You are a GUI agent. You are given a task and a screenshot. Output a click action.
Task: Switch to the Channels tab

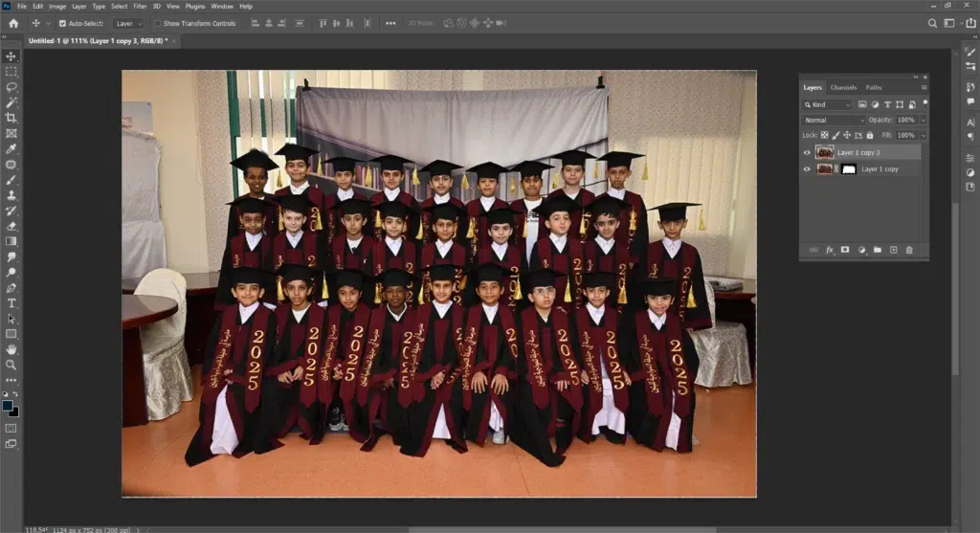(x=843, y=87)
